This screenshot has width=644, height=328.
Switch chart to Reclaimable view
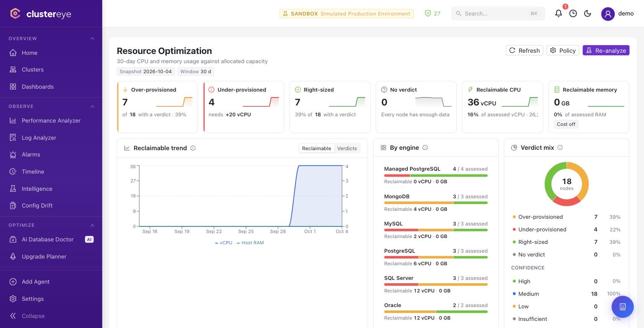coord(317,148)
